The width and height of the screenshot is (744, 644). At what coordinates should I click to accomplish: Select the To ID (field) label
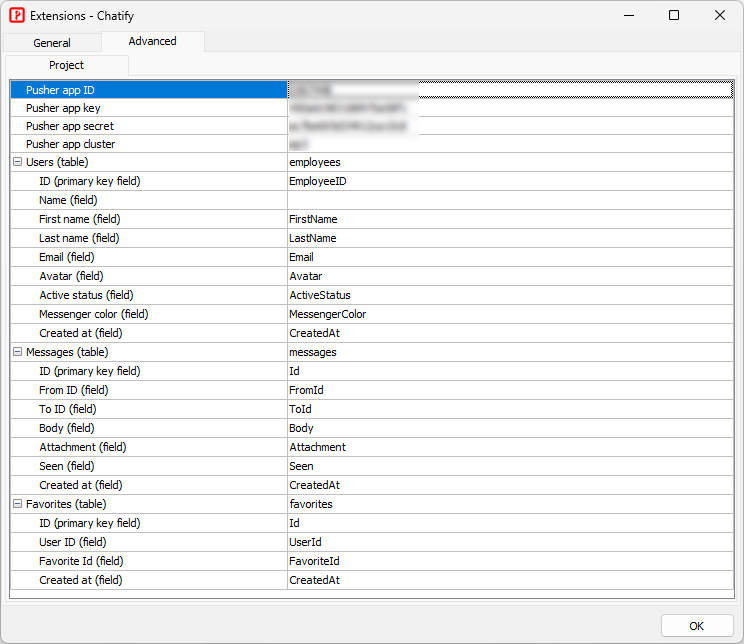pyautogui.click(x=67, y=409)
